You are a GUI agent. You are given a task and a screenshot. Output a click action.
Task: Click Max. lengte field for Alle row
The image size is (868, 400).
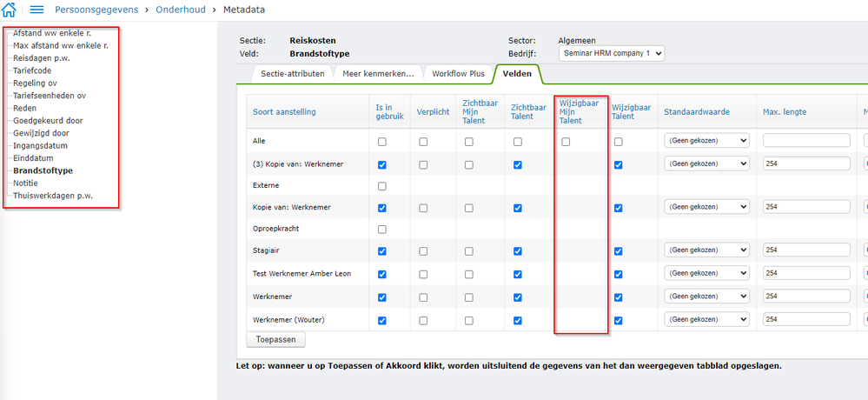pyautogui.click(x=805, y=141)
